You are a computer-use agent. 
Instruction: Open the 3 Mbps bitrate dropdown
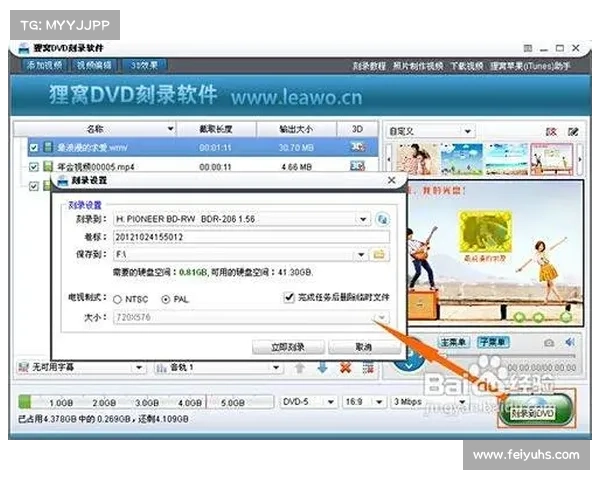pyautogui.click(x=462, y=402)
